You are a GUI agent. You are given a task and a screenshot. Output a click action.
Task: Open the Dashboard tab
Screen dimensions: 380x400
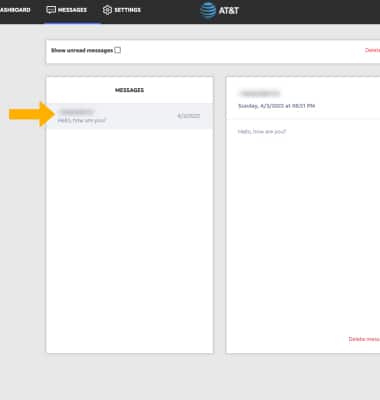[15, 10]
